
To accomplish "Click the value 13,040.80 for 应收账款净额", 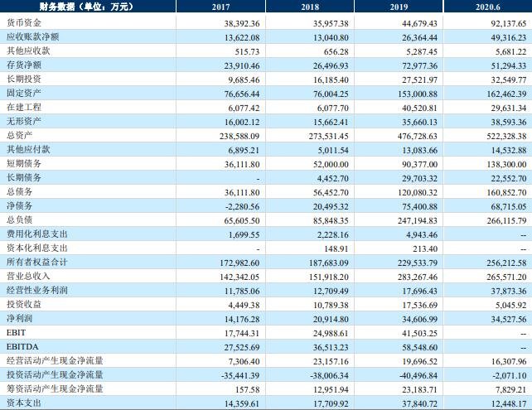I will click(331, 37).
